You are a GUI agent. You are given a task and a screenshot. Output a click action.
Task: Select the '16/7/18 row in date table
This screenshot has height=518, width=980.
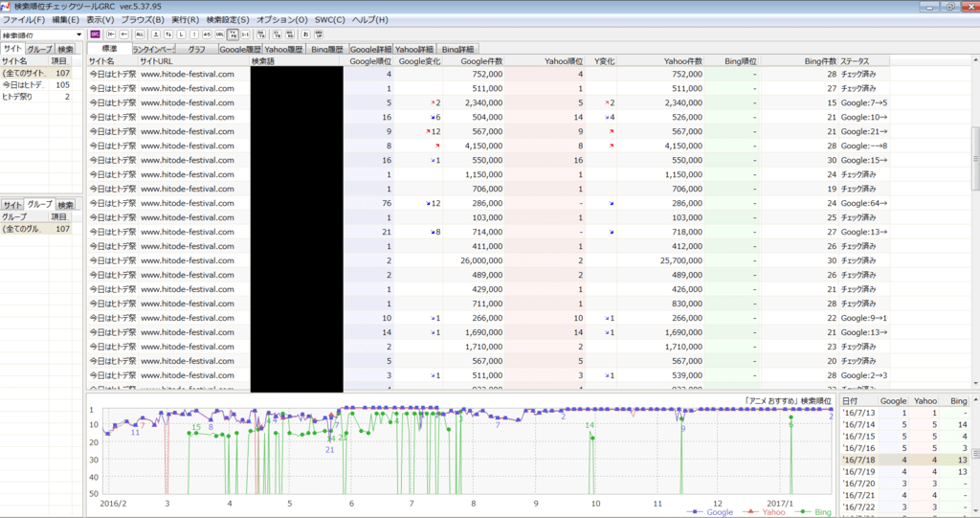point(858,459)
